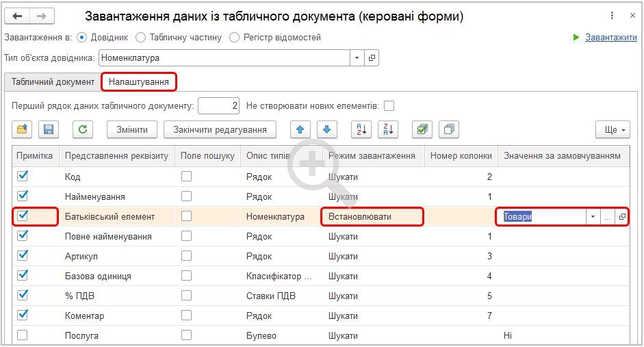Enable Поле пошуку checkbox for Артикул

(x=186, y=256)
